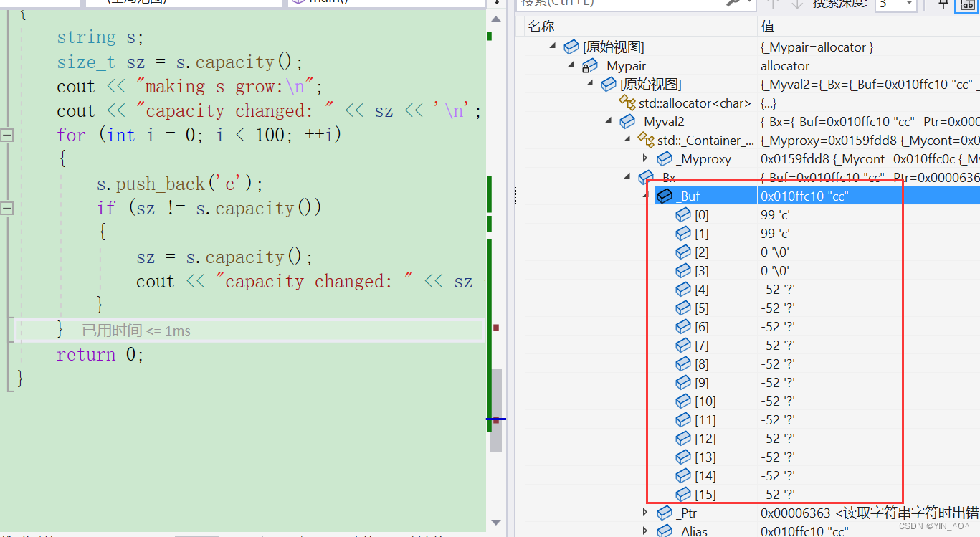Click the _Myval2 variable cube icon
This screenshot has width=980, height=537.
coord(627,122)
